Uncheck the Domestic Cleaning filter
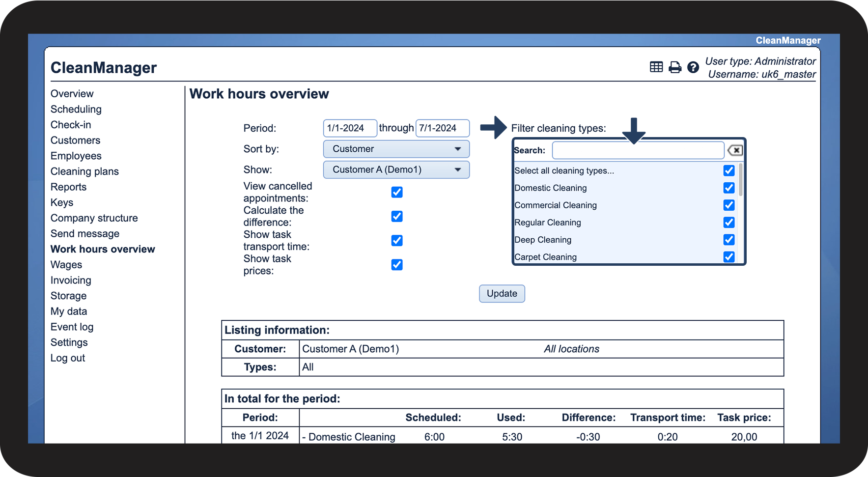Screen dimensions: 868x477 729,188
